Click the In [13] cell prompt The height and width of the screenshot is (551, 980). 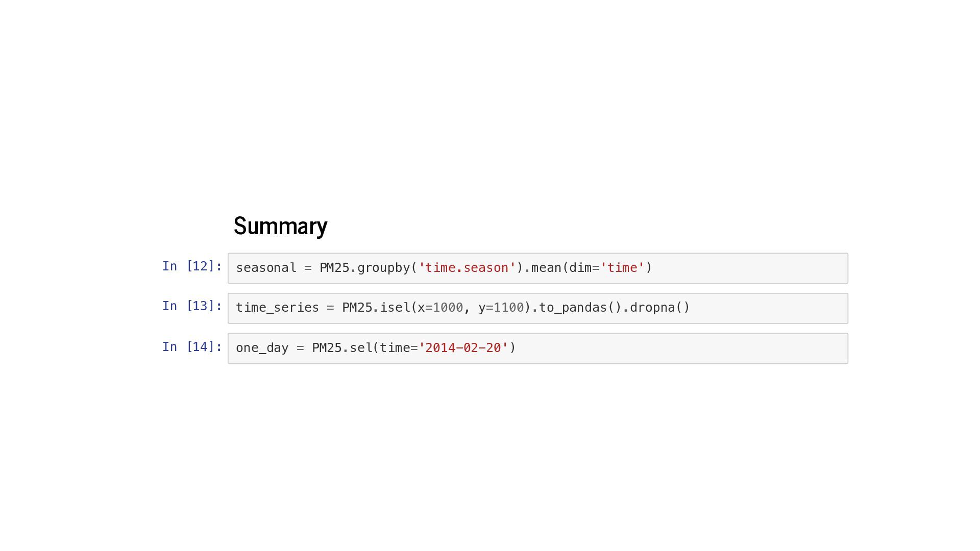[x=192, y=306]
